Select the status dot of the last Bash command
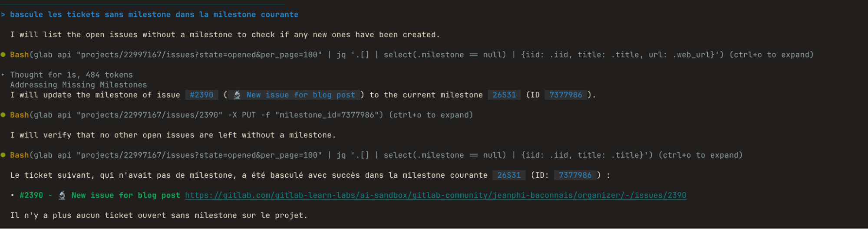Screen dimensions: 868x229 point(3,155)
